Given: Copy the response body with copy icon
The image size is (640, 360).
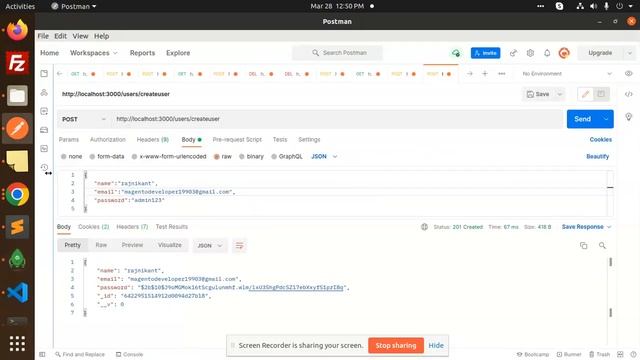Looking at the screenshot, I should [584, 245].
